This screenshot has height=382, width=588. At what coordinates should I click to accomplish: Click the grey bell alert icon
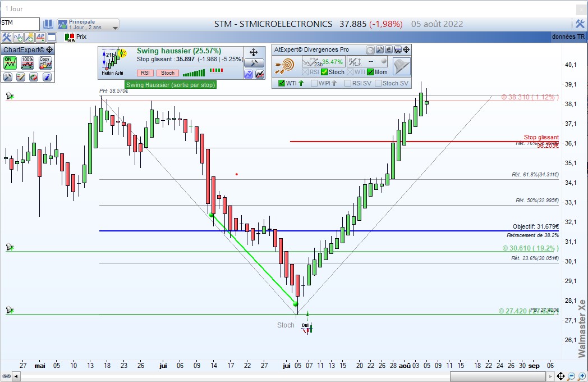402,66
